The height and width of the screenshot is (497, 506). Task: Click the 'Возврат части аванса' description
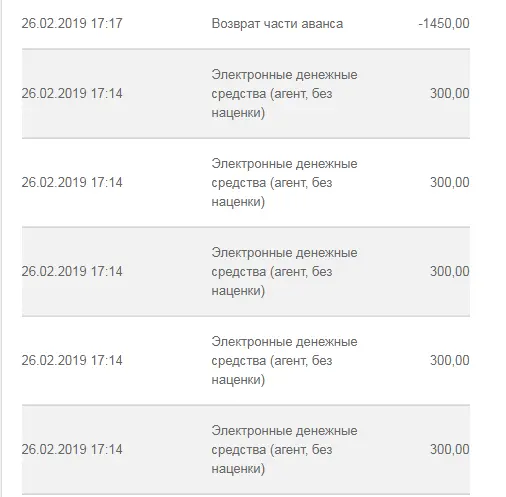pyautogui.click(x=277, y=24)
